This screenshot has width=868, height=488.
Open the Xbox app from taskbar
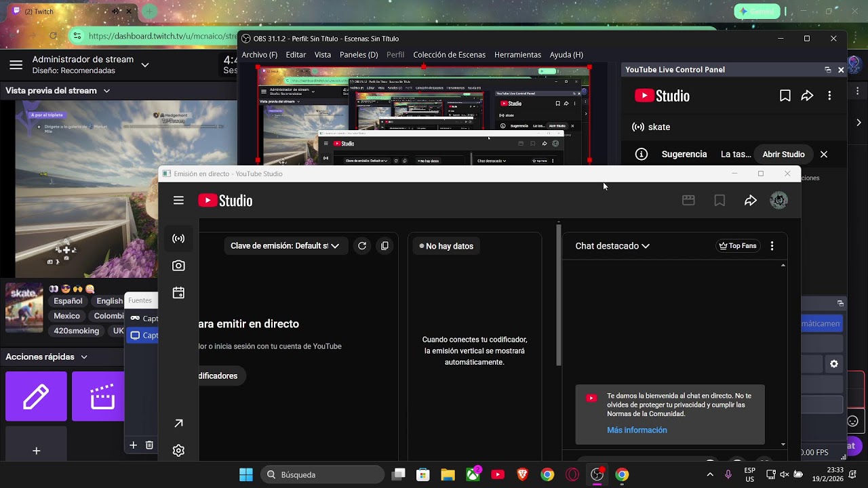(x=473, y=474)
